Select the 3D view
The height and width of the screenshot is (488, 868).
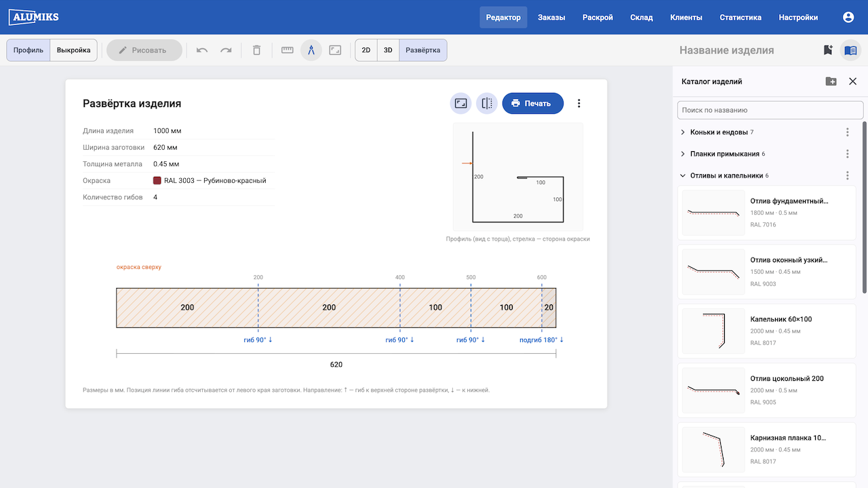[389, 50]
